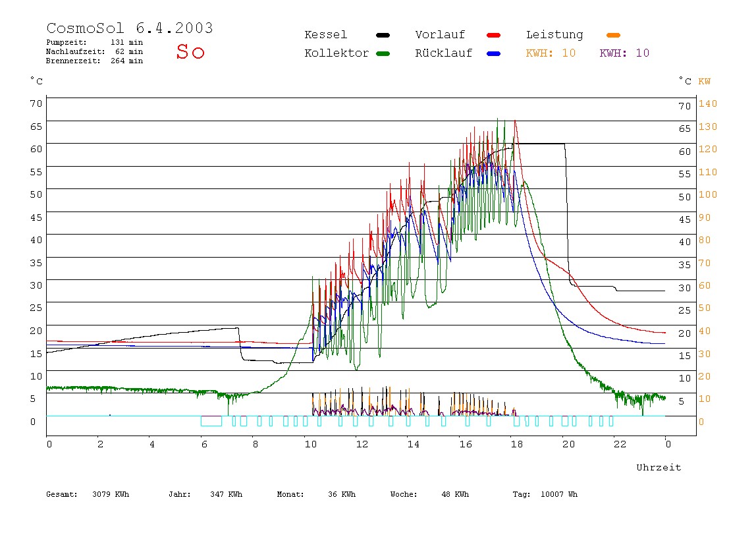Select the yearly value '347 KWh'
Image resolution: width=756 pixels, height=535 pixels.
coord(227,494)
